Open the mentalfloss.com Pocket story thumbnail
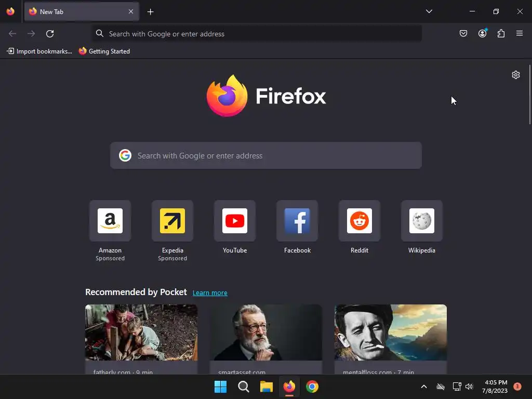The width and height of the screenshot is (532, 399). 391,332
